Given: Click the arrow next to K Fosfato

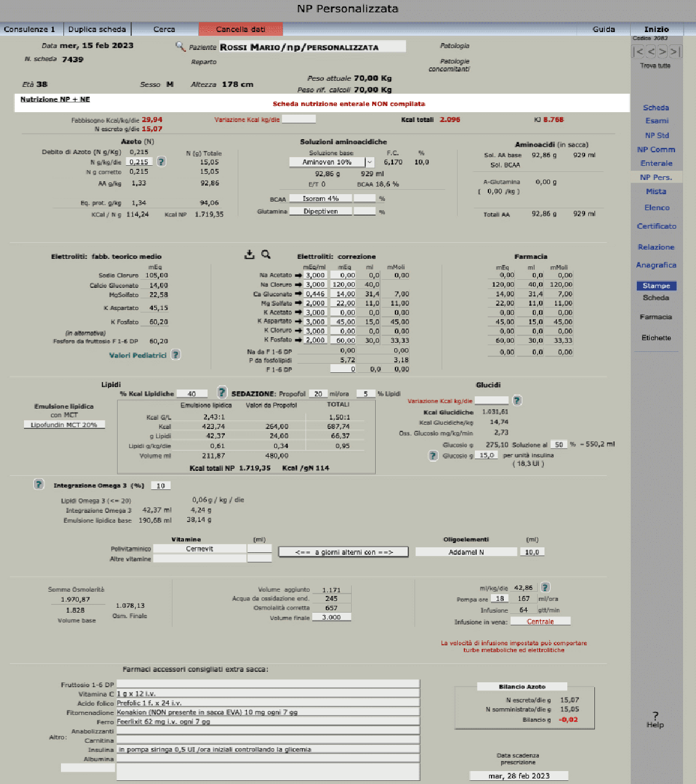Looking at the screenshot, I should coord(299,340).
